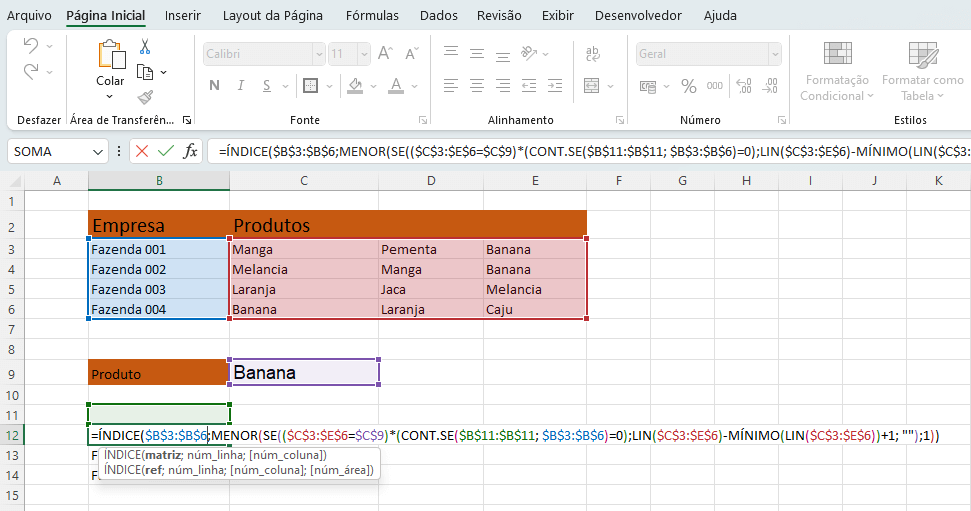Click the fx insert function icon
971x511 pixels.
click(190, 151)
